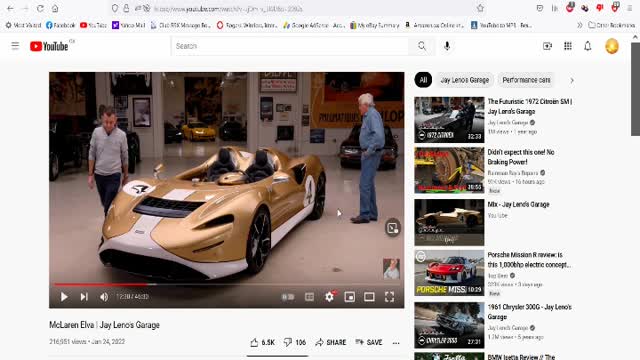This screenshot has height=360, width=640.
Task: Open the Other Bookmarks folder
Action: click(x=611, y=25)
